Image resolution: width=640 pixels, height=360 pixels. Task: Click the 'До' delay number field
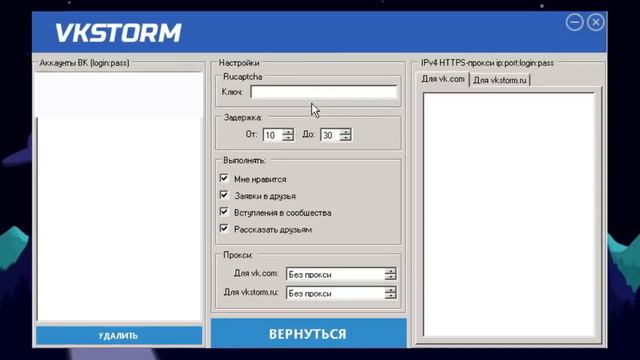point(330,135)
